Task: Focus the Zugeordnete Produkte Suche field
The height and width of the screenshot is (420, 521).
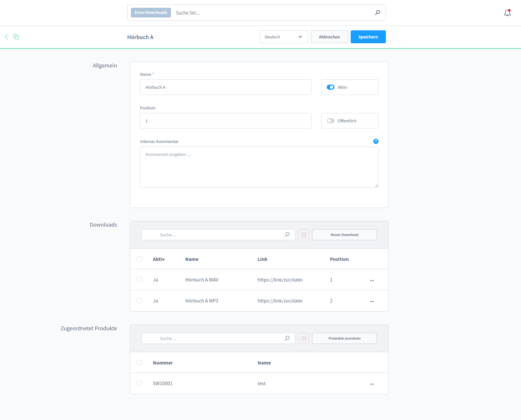Action: click(218, 338)
